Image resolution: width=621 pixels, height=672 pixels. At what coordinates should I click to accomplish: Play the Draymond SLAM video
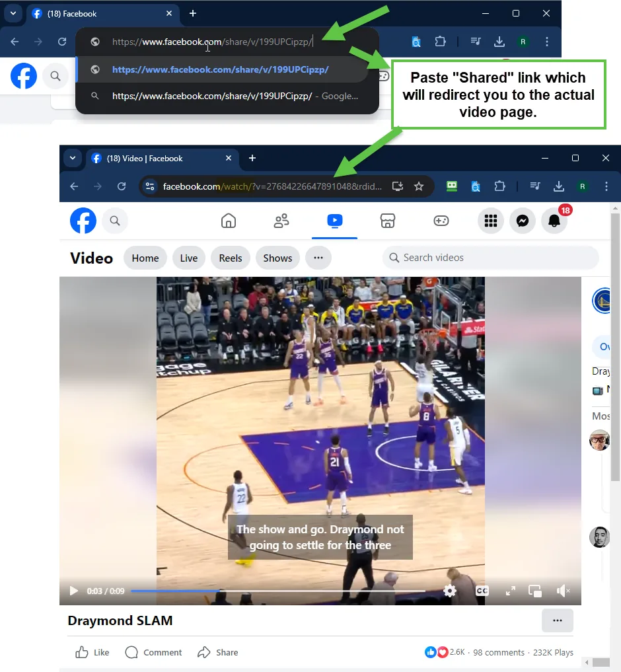pyautogui.click(x=74, y=591)
